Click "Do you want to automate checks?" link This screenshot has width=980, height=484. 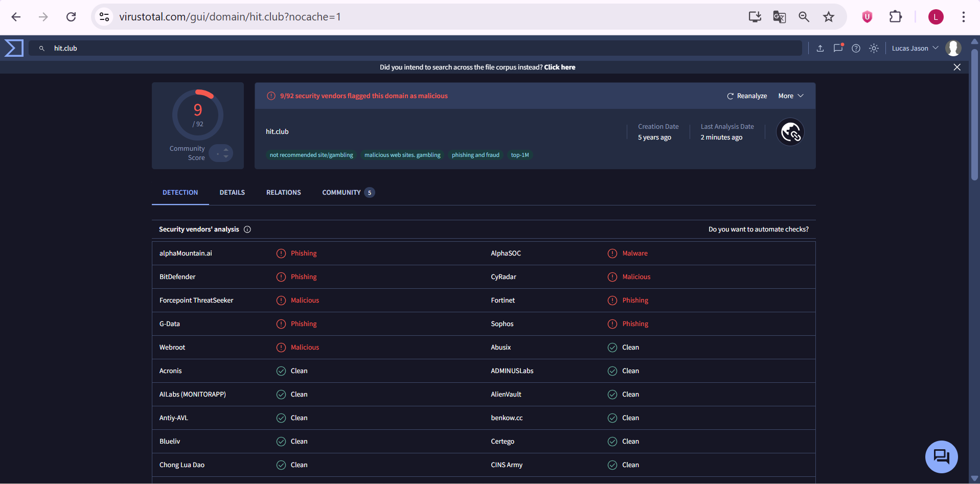pos(758,229)
